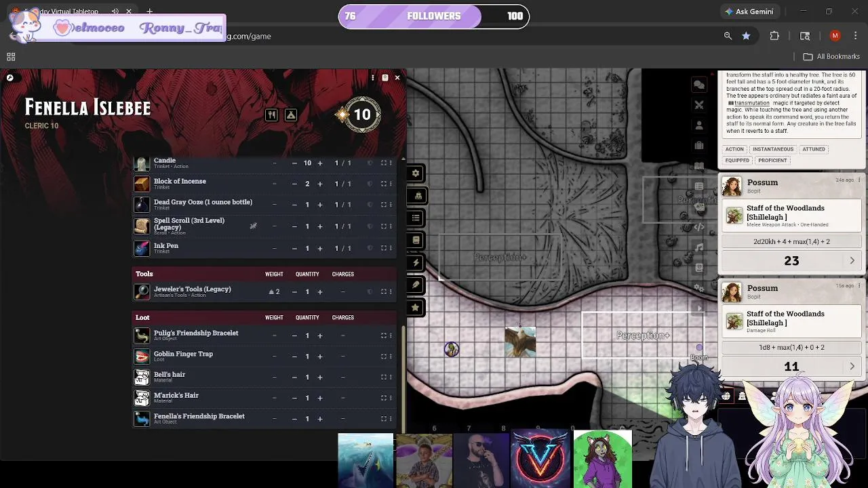The height and width of the screenshot is (488, 868).
Task: Open Candle item image
Action: (x=142, y=163)
